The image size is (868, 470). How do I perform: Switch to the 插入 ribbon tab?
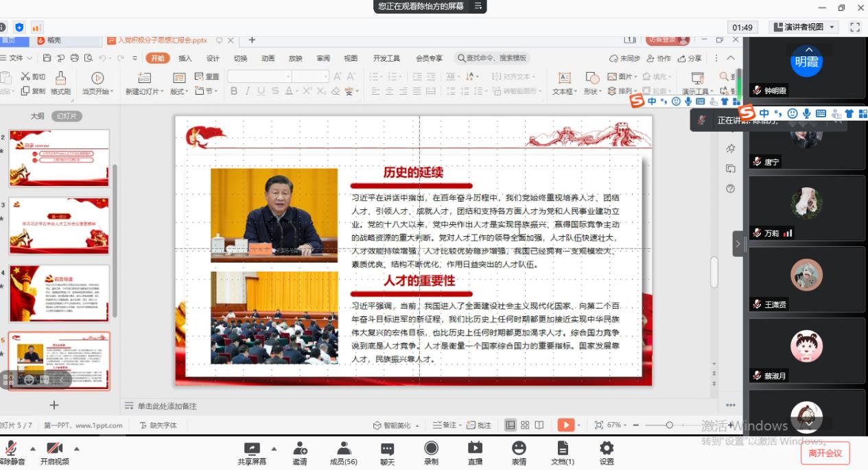click(x=185, y=58)
